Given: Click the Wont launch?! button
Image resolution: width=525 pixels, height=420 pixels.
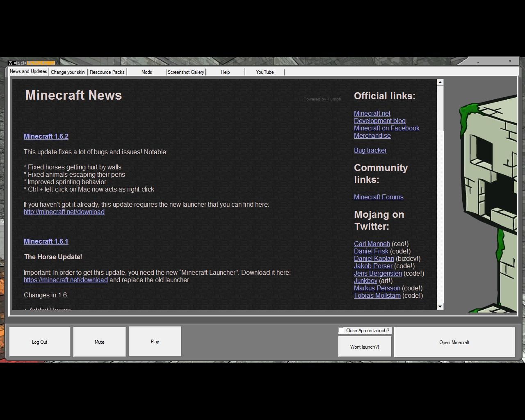Looking at the screenshot, I should (364, 347).
